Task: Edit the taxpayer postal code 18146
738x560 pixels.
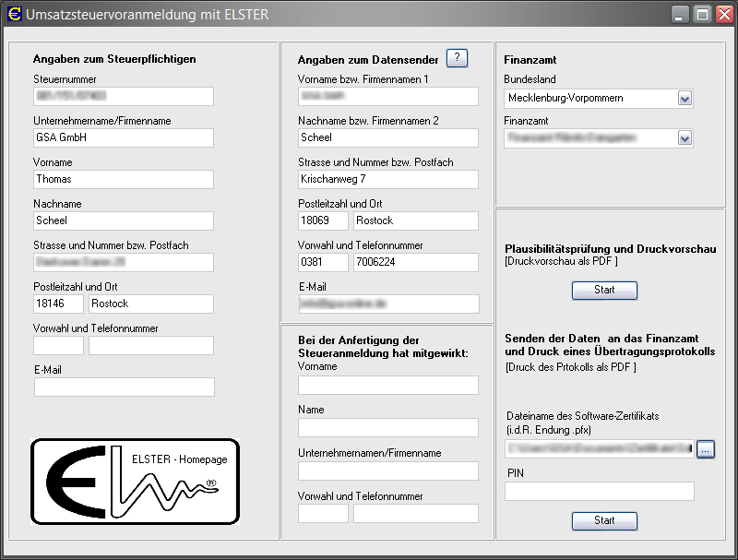Action: [x=58, y=304]
